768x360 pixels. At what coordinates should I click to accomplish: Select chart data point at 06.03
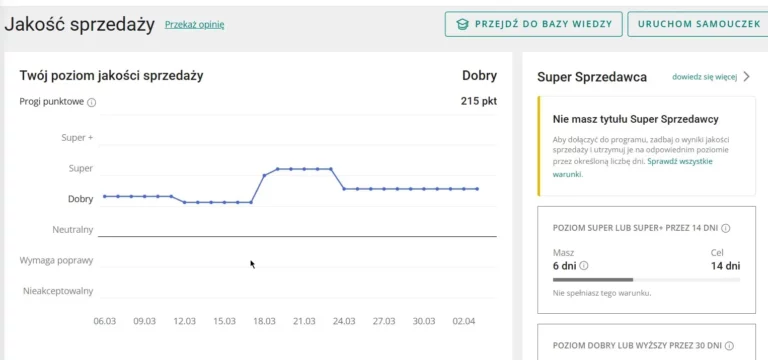pyautogui.click(x=105, y=196)
